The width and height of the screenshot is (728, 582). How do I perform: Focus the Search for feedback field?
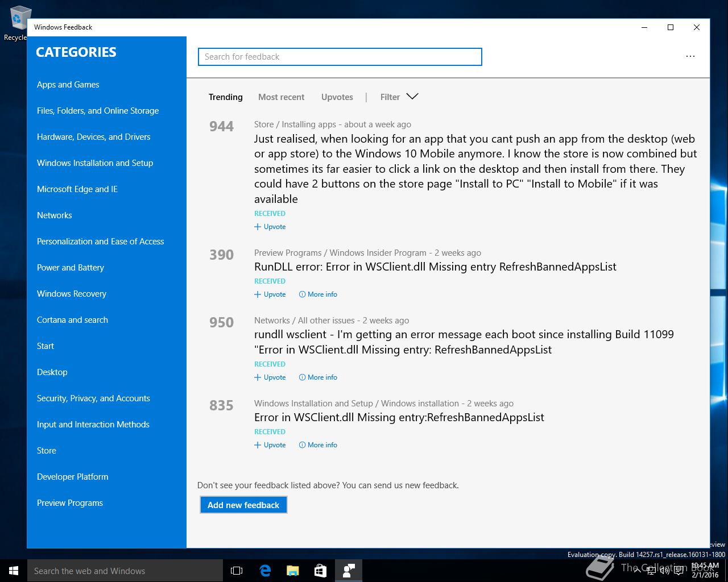(340, 57)
